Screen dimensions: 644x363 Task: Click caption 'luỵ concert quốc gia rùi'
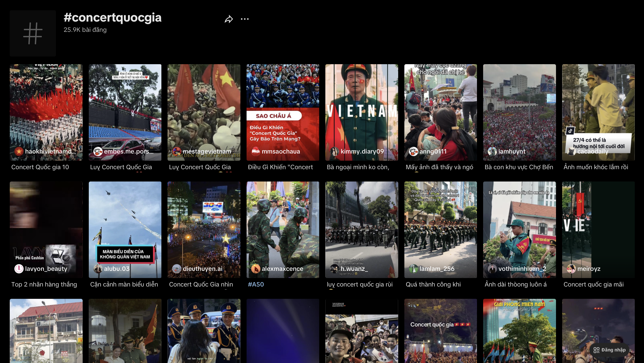tap(360, 284)
